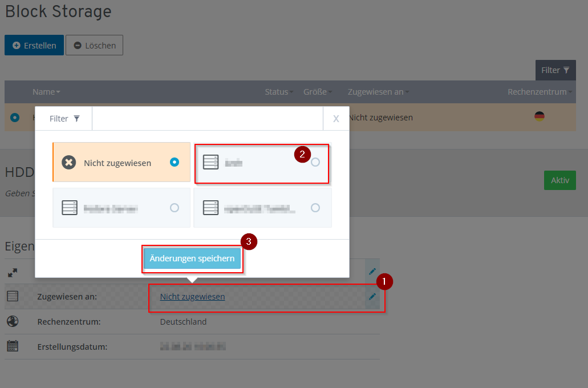Select the Nicht zugewiesen radio option
The image size is (588, 388).
coord(175,162)
